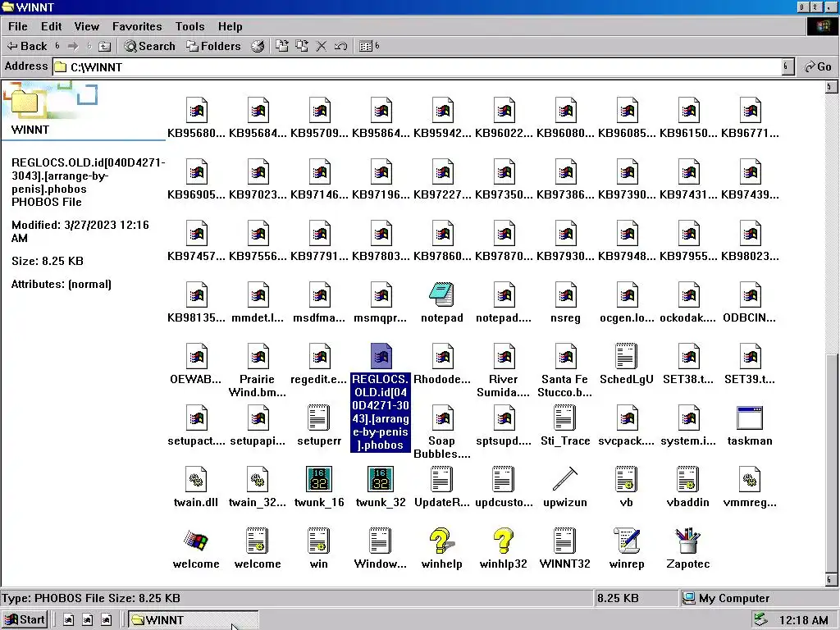Viewport: 840px width, 630px height.
Task: Select the twunk_32 icon
Action: [x=381, y=486]
